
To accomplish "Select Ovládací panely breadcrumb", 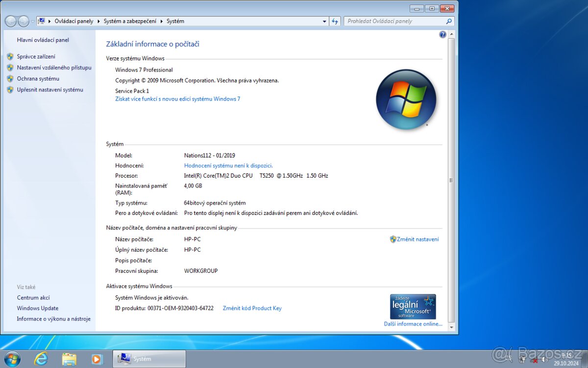I will (x=74, y=21).
